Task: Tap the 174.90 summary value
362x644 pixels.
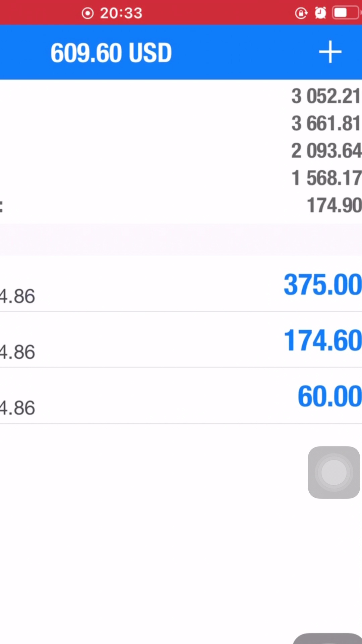Action: point(334,205)
